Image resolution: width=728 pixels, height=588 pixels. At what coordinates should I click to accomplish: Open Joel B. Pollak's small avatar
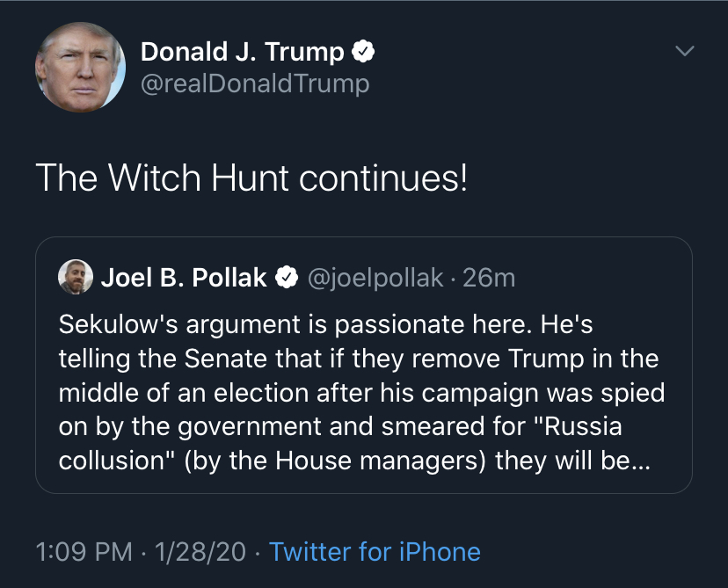point(76,277)
